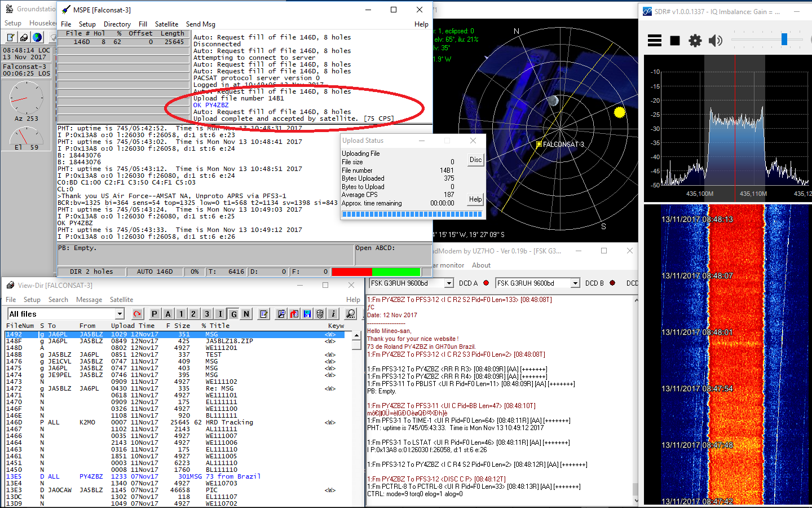This screenshot has width=812, height=508.
Task: Open SDR# settings gear icon
Action: click(x=695, y=41)
